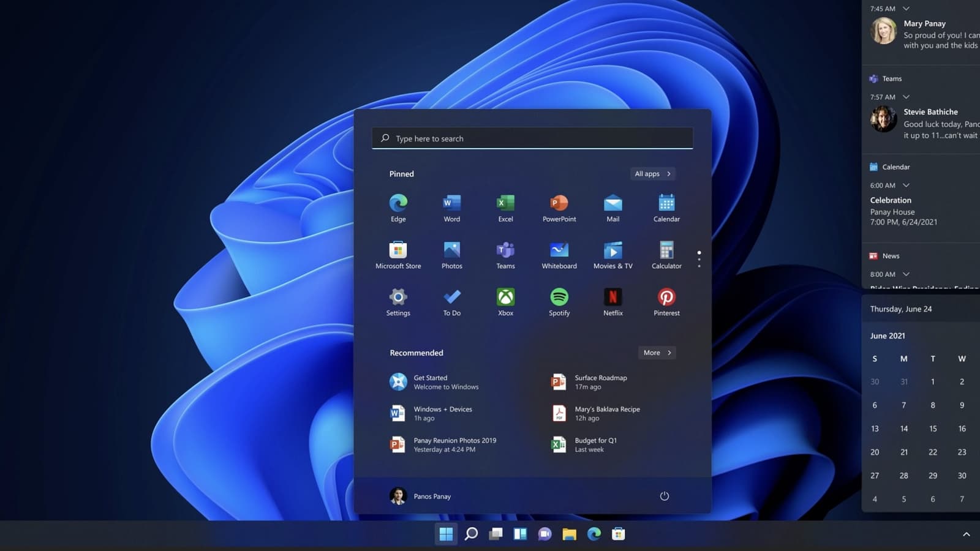Launch Whiteboard from pinned apps
The image size is (980, 551).
coord(559,255)
